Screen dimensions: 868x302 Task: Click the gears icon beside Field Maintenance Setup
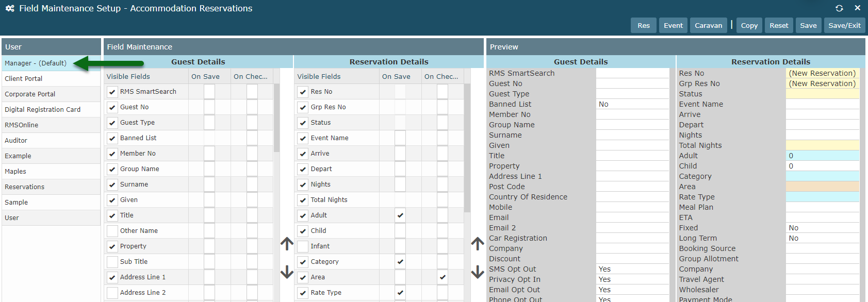point(10,8)
